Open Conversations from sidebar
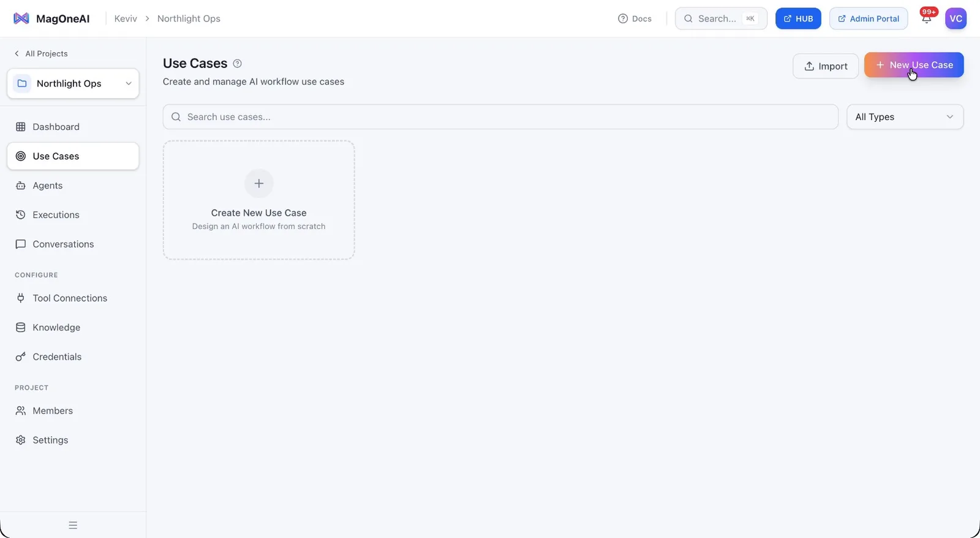This screenshot has width=980, height=538. [x=73, y=244]
